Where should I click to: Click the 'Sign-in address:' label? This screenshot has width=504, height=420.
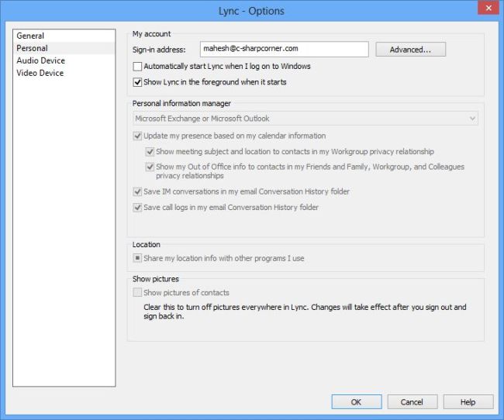point(159,50)
